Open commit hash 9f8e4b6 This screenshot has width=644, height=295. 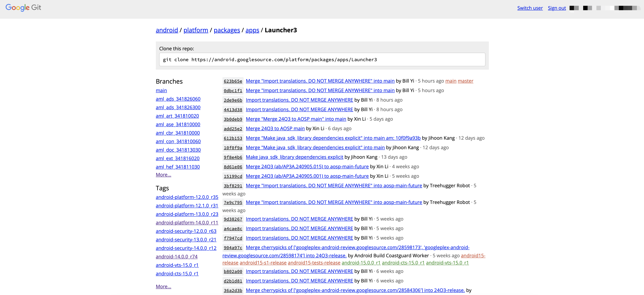click(233, 157)
